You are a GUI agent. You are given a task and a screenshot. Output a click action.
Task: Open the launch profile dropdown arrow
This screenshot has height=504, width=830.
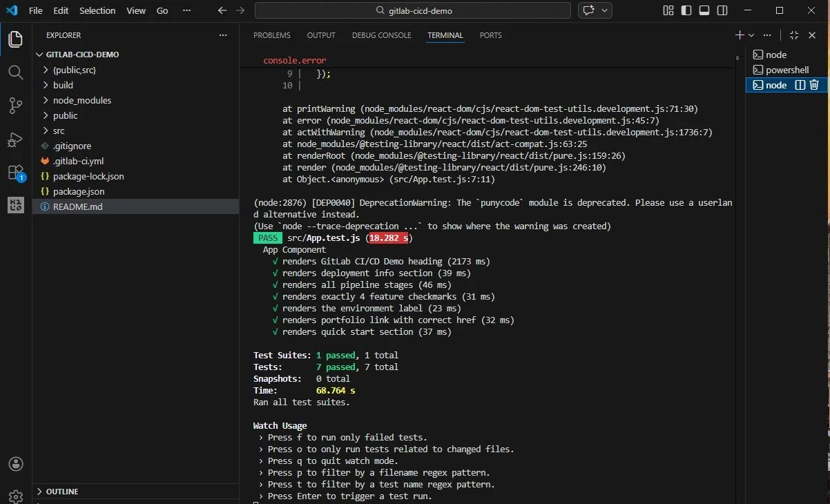click(751, 35)
